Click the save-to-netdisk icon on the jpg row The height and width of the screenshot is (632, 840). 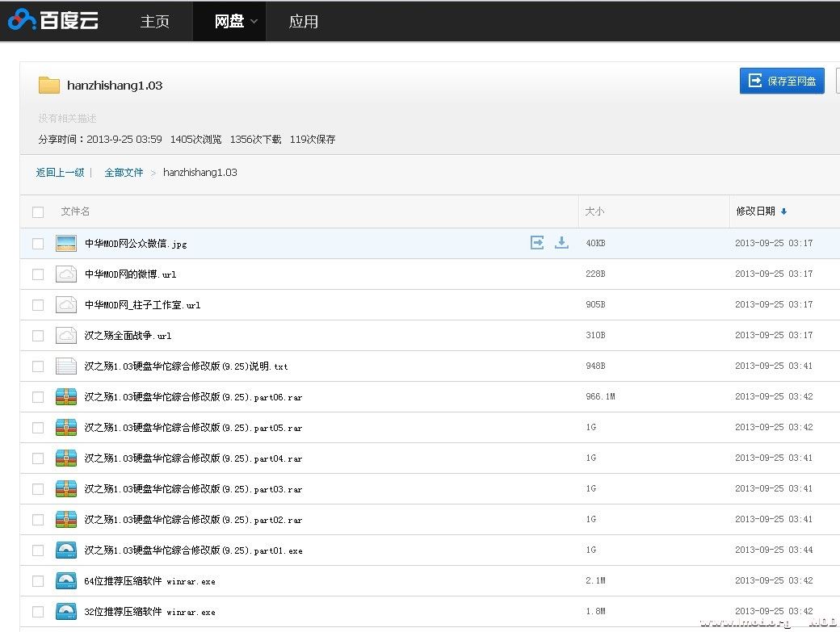tap(537, 242)
